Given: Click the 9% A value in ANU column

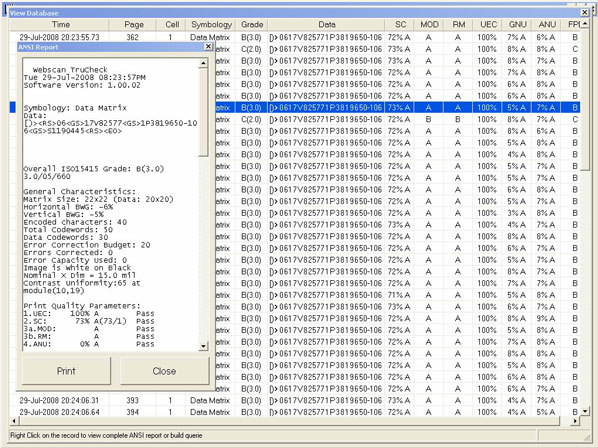Looking at the screenshot, I should [x=546, y=318].
